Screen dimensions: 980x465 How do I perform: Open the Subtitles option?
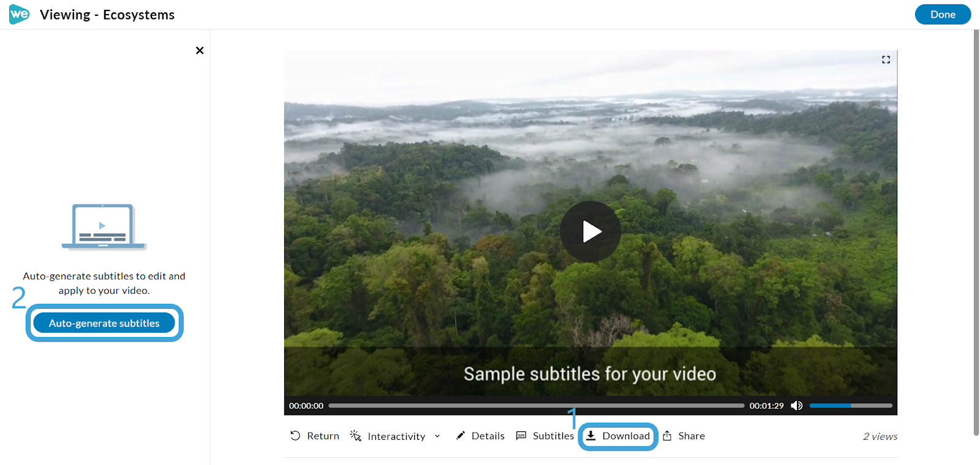coord(545,436)
